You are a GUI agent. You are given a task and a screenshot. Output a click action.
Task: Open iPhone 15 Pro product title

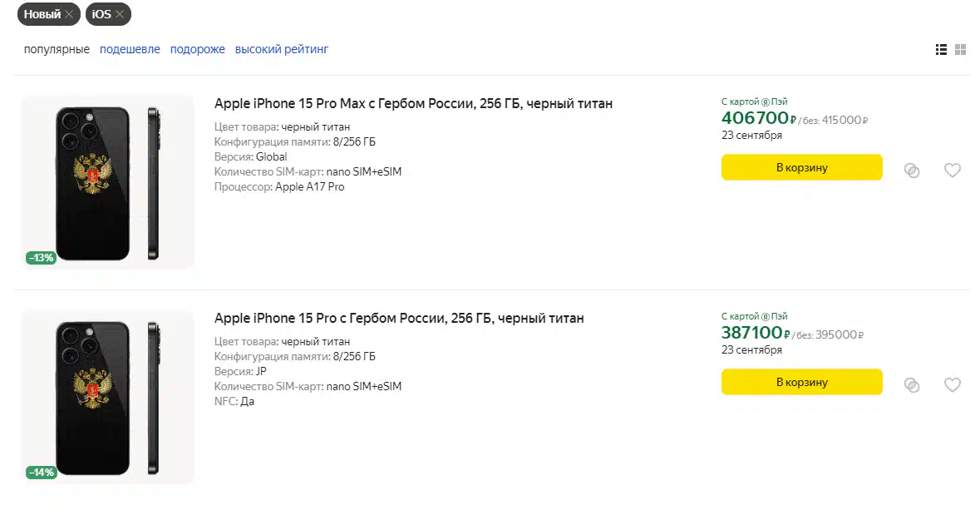click(399, 318)
